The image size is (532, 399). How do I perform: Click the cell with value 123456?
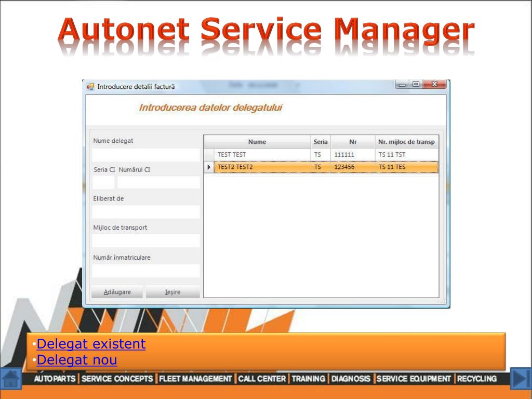pos(353,167)
